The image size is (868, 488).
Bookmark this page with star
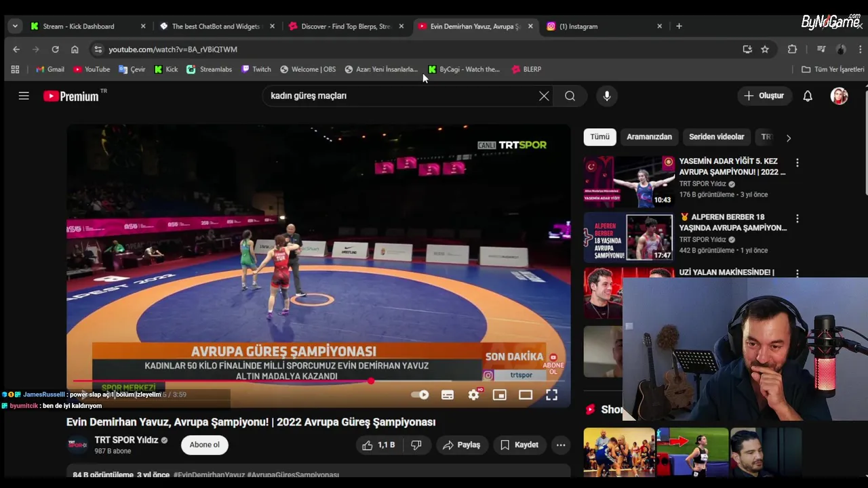tap(765, 49)
